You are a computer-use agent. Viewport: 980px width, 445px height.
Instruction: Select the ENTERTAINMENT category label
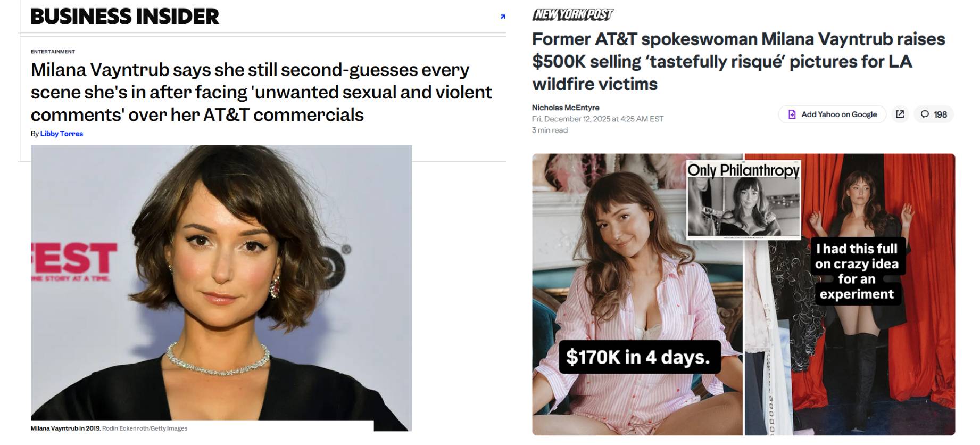(x=53, y=52)
